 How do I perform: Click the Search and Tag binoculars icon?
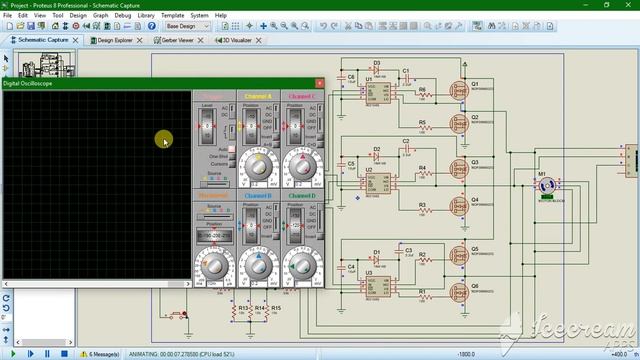(491, 26)
